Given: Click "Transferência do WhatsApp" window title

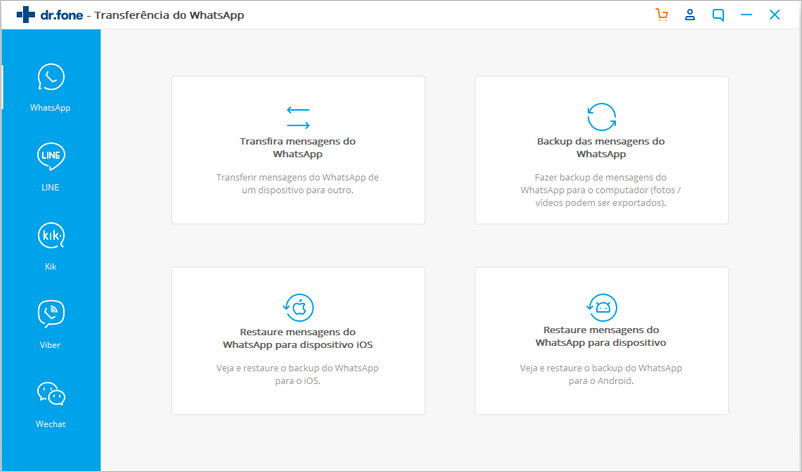Looking at the screenshot, I should click(x=169, y=15).
